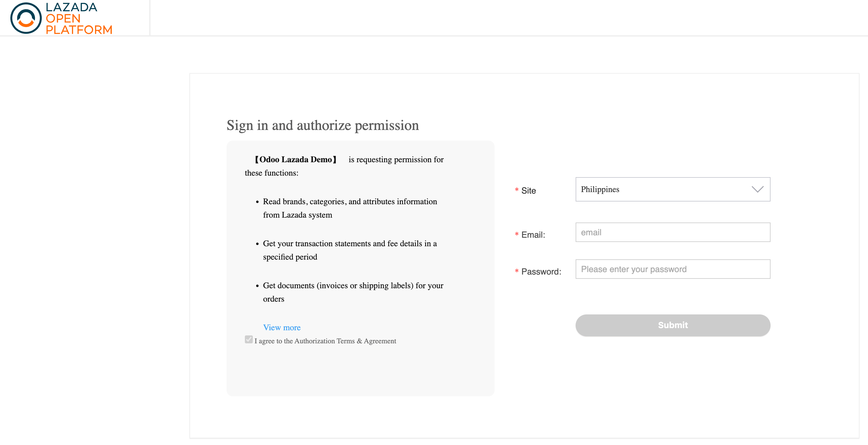868x445 pixels.
Task: Uncheck the Authorization Terms agreement checkbox
Action: tap(249, 340)
